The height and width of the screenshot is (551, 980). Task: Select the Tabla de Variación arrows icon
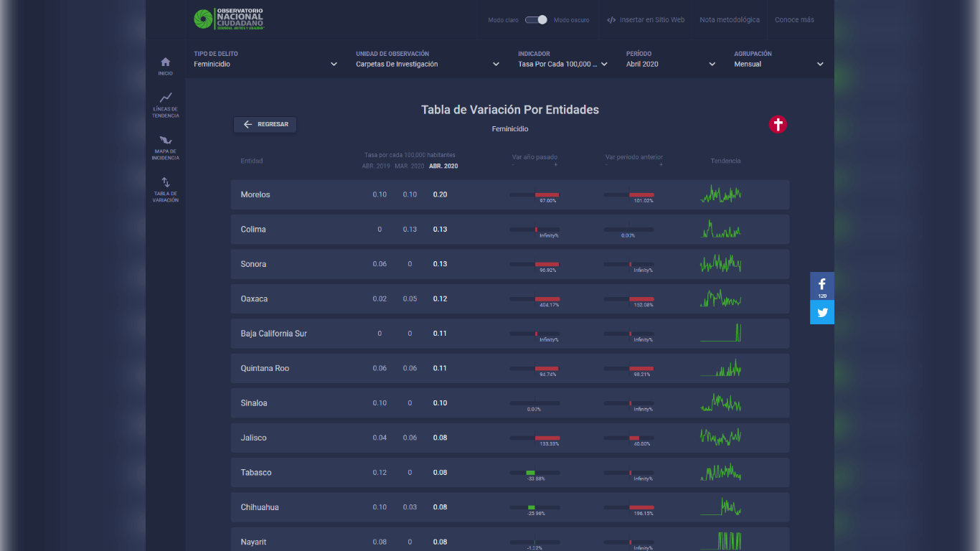(x=166, y=182)
